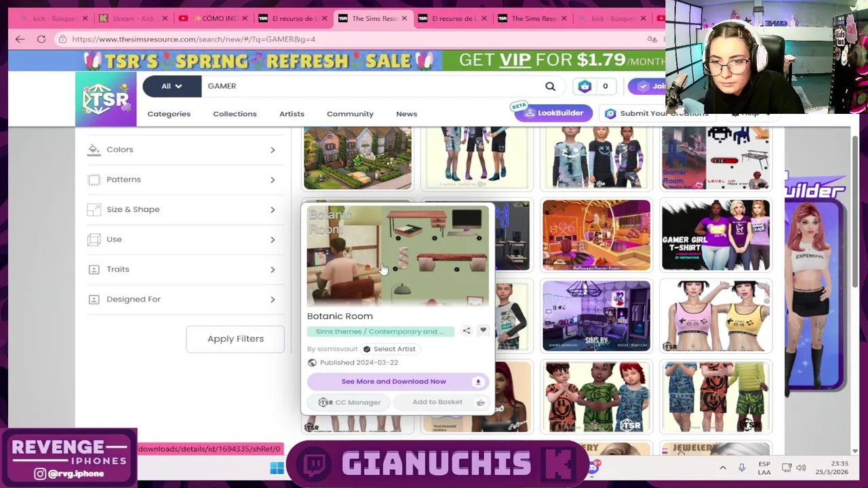Open the purple gamer bedroom thumbnail
Screen dimensions: 868x488
tap(596, 317)
